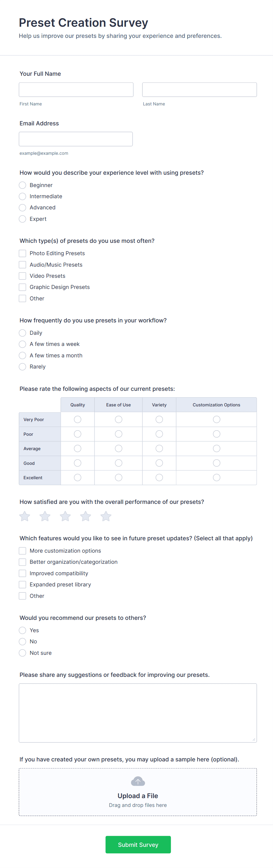Screen dimensions: 273x868
Task: Rate Quality as Excellent in the matrix
Action: coord(77,477)
